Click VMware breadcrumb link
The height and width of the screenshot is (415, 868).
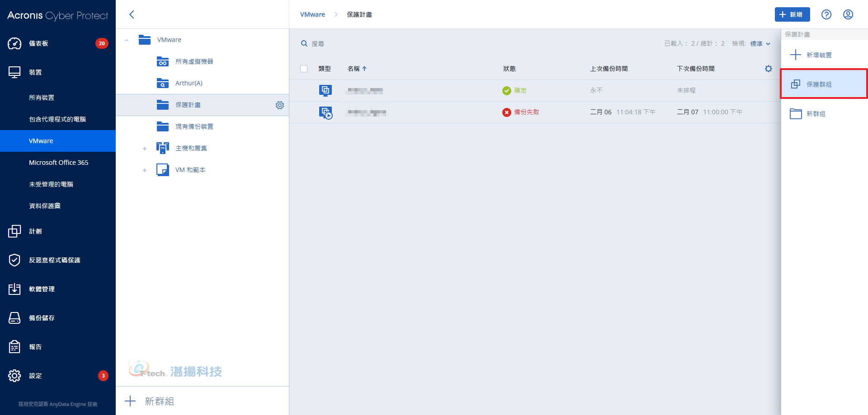(312, 14)
